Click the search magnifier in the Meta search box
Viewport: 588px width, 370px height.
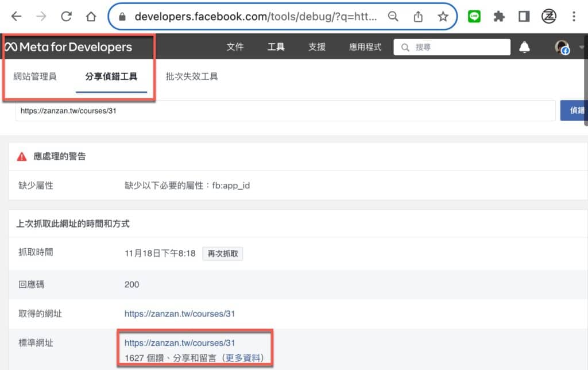coord(405,47)
